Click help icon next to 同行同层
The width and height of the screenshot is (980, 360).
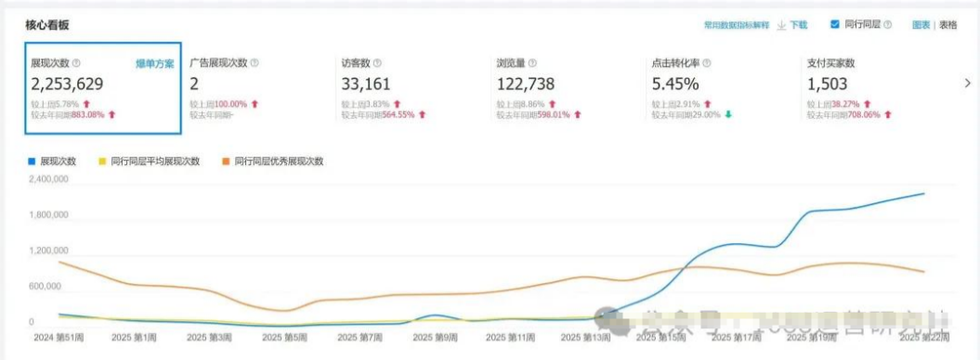click(887, 25)
